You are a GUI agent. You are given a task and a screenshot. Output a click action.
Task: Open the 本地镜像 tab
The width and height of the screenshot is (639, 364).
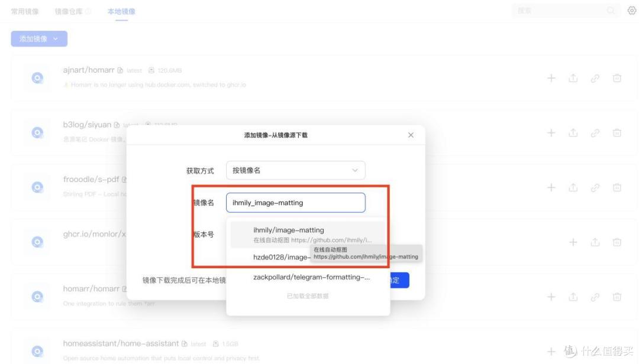coord(121,11)
